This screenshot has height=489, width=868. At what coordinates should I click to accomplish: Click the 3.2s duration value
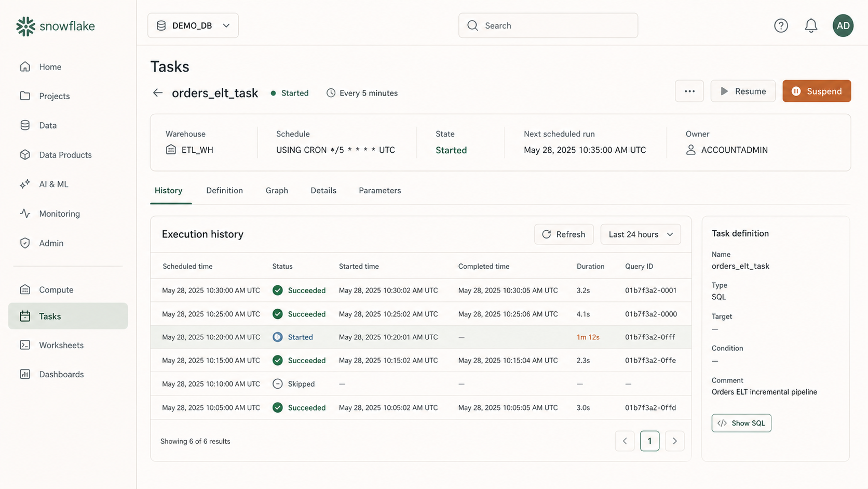pyautogui.click(x=583, y=290)
